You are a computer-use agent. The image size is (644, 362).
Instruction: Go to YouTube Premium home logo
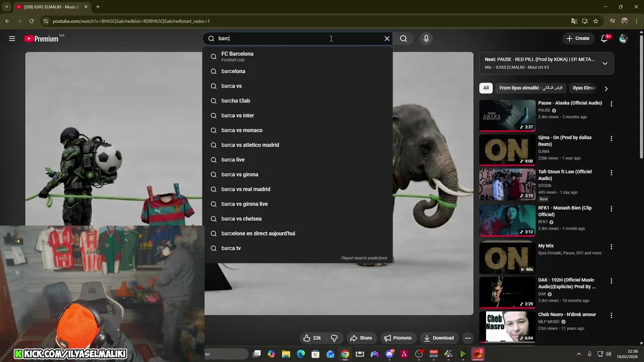coord(41,39)
